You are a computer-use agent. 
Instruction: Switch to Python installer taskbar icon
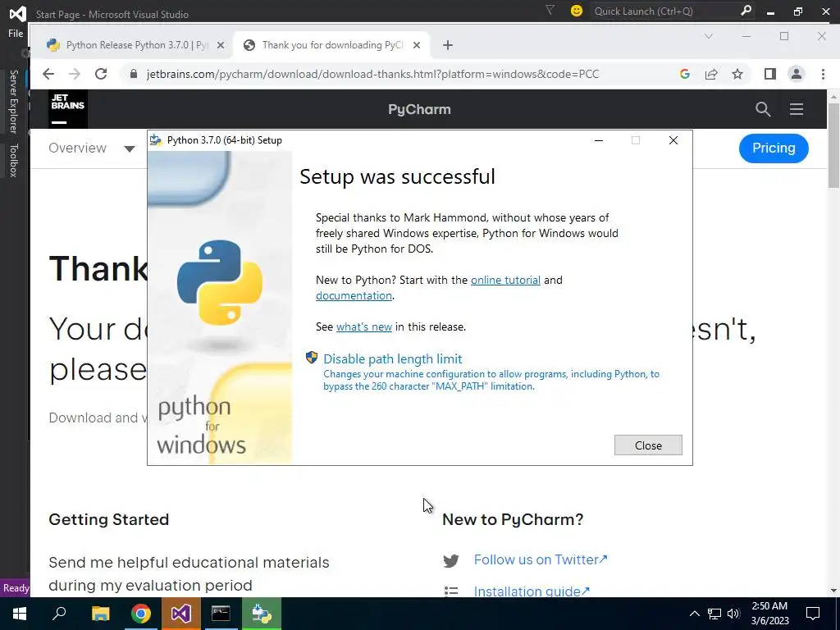[x=262, y=614]
